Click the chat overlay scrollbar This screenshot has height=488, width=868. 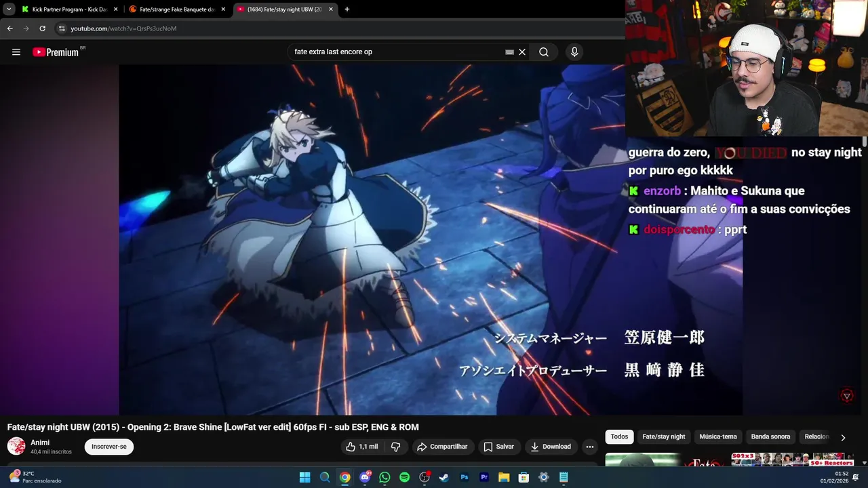pyautogui.click(x=865, y=142)
